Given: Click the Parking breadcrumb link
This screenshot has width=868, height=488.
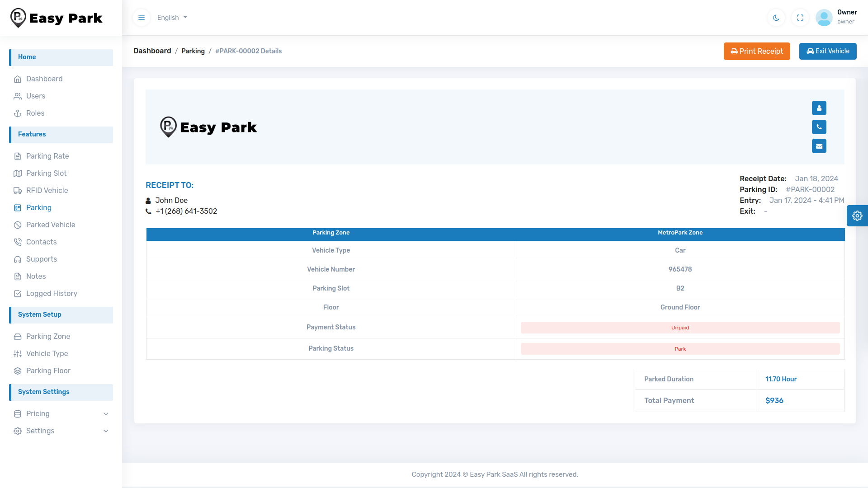Looking at the screenshot, I should pyautogui.click(x=193, y=51).
